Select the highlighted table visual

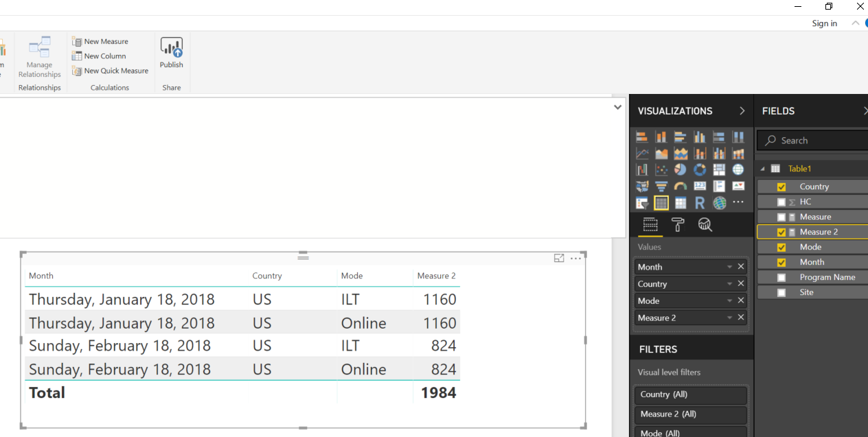click(x=661, y=203)
